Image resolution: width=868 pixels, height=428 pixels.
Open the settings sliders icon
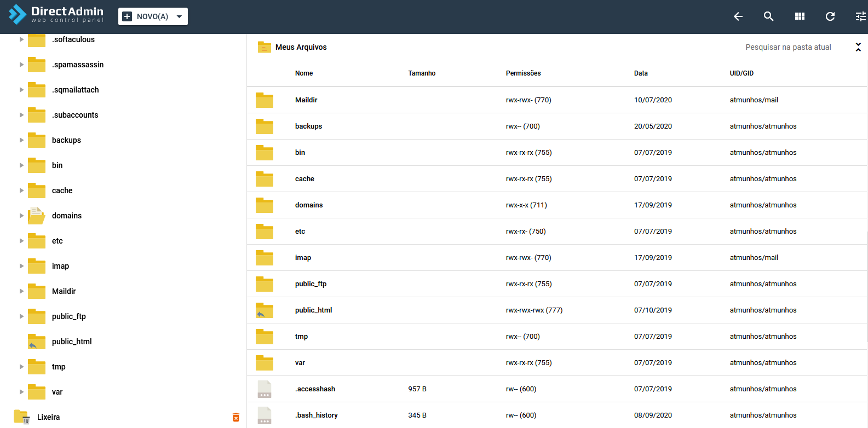tap(861, 16)
